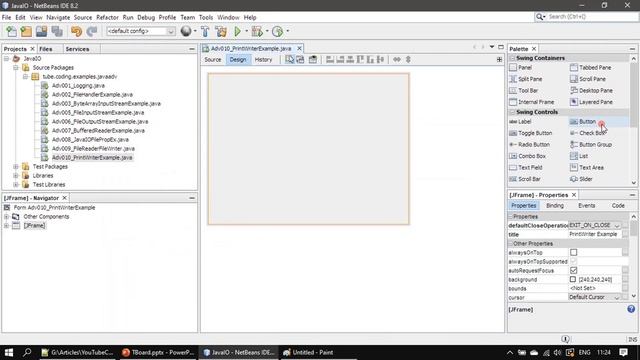Screen dimensions: 640x360
Task: Open the Refactor menu
Action: tap(107, 18)
